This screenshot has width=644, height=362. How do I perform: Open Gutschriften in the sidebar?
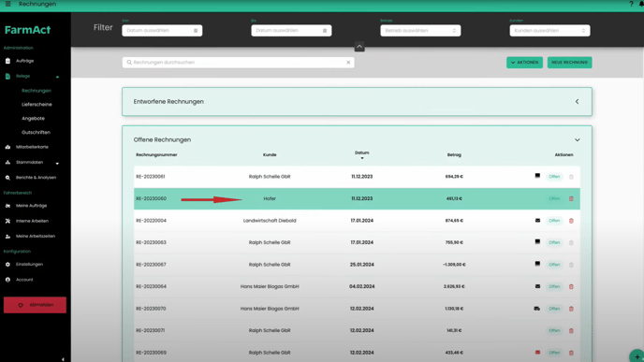coord(36,133)
